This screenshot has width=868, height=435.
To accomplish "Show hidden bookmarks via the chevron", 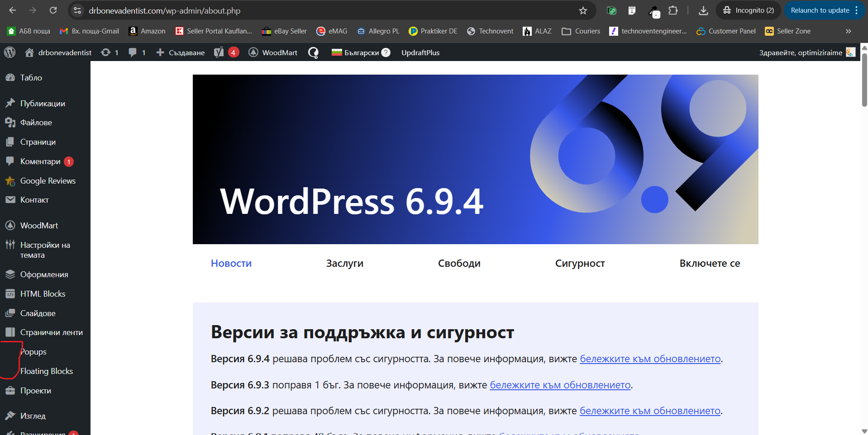I will (x=848, y=31).
